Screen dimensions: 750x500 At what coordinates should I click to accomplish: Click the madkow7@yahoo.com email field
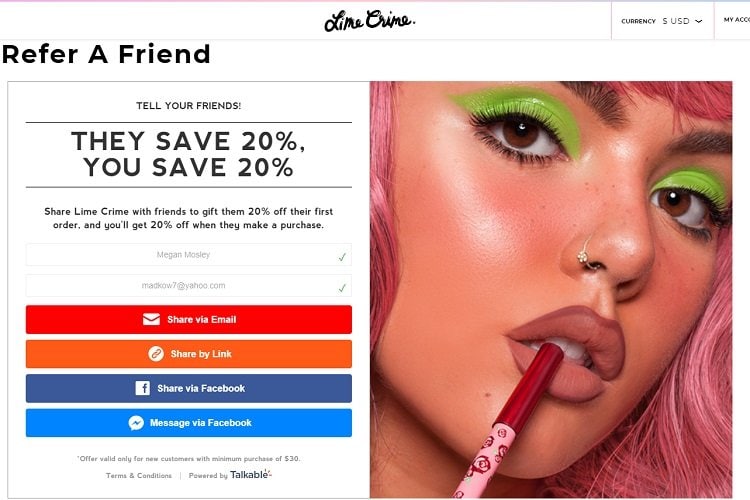coord(189,285)
